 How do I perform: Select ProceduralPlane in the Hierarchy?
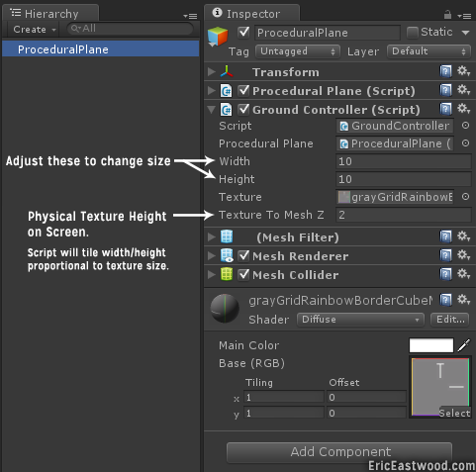click(101, 49)
